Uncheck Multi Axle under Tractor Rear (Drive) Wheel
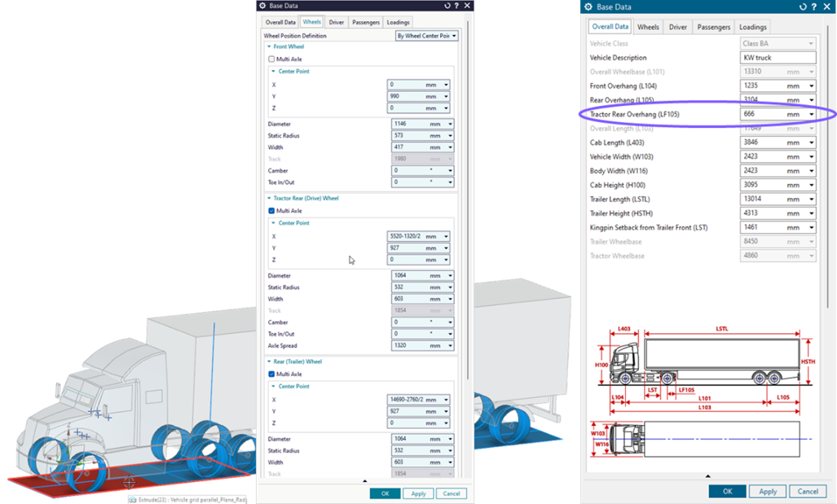The width and height of the screenshot is (837, 504). click(x=272, y=211)
